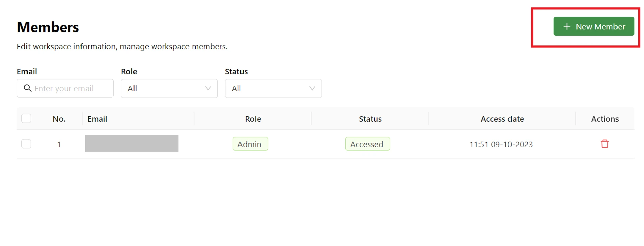This screenshot has height=246, width=644.
Task: Select the Actions column header
Action: (605, 118)
